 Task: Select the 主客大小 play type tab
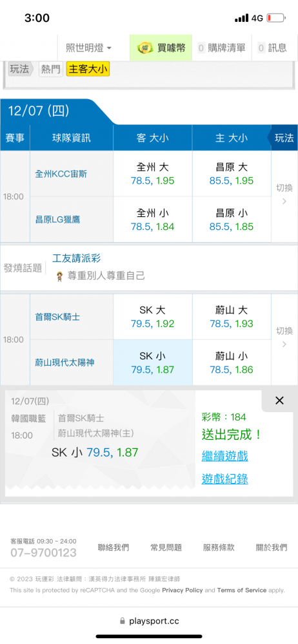88,70
